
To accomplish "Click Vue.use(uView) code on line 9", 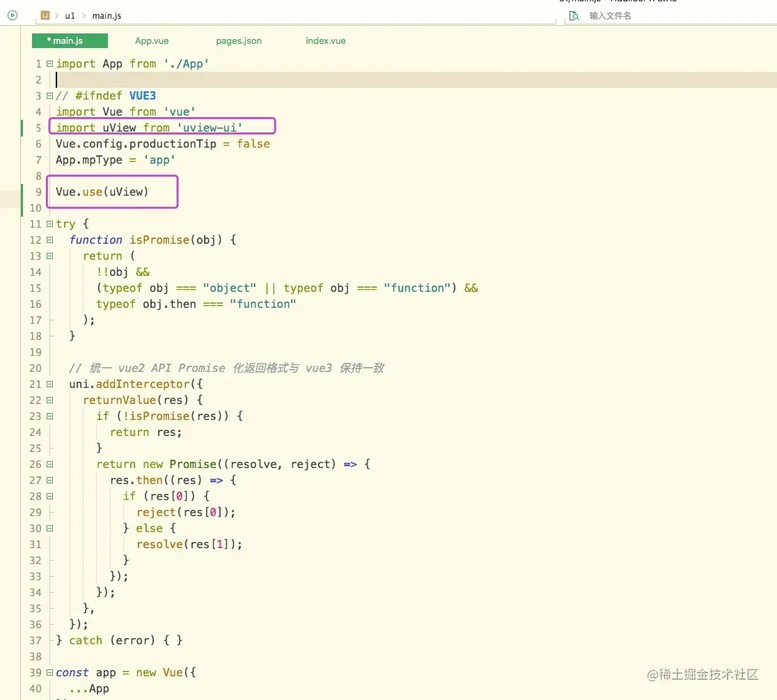I will 102,192.
